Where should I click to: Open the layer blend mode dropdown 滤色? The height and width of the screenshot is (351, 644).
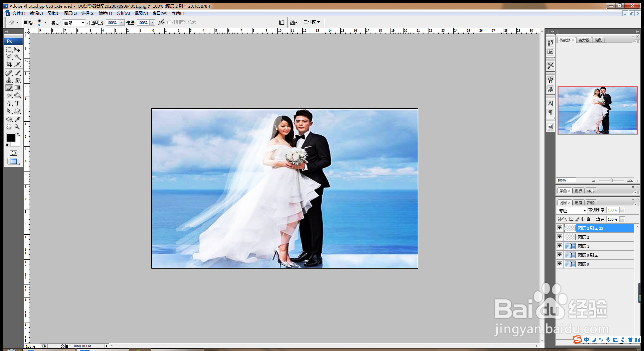572,210
